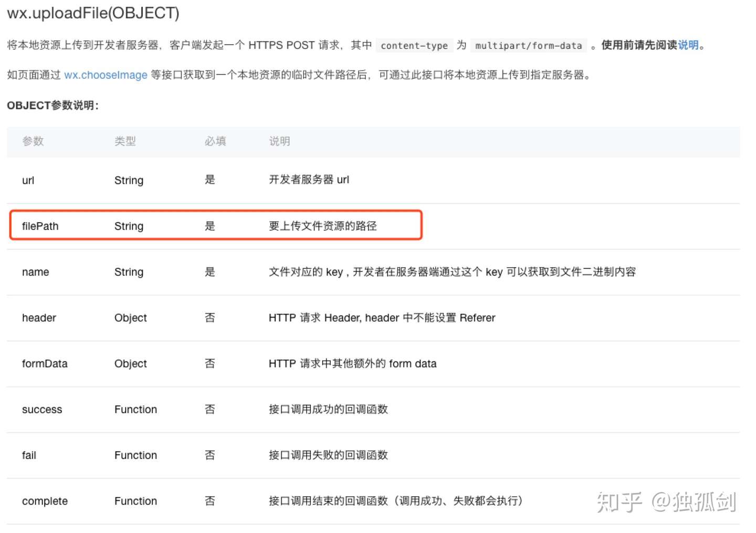Click 开发者服务器 url description
Viewport: 756px width, 533px height.
coord(309,180)
